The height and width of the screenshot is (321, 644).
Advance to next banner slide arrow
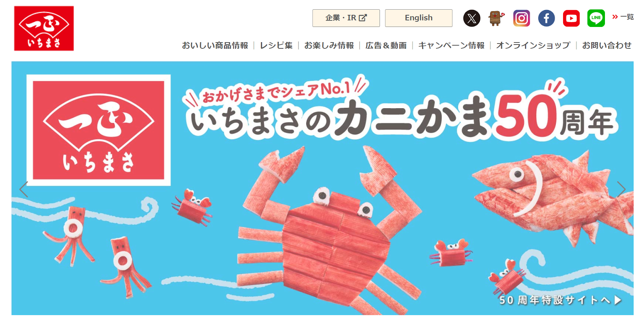coord(621,189)
